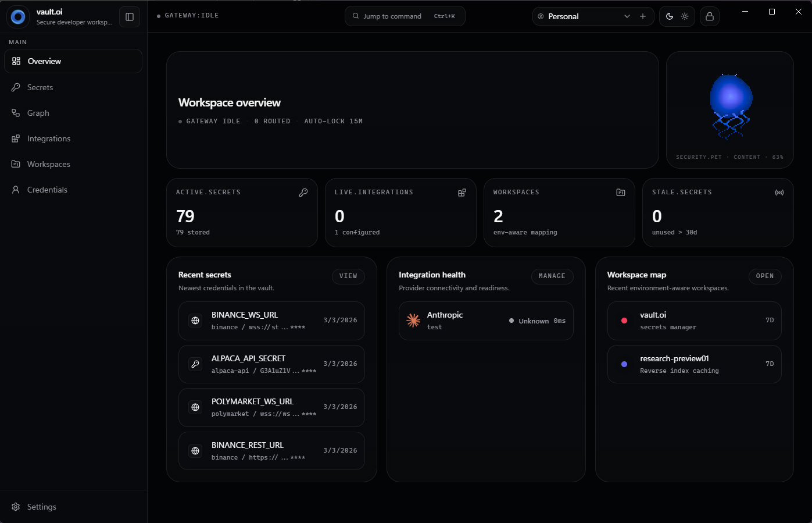The width and height of the screenshot is (812, 523).
Task: Enable light theme via the sun icon
Action: (x=685, y=16)
